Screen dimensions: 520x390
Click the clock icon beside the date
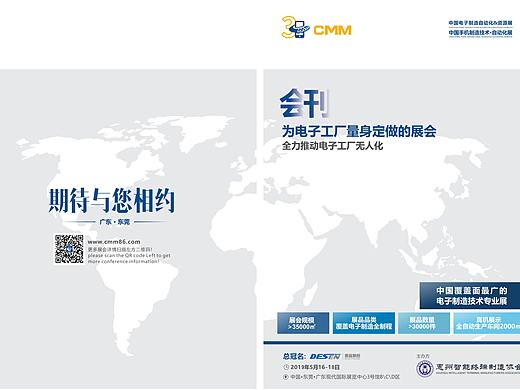[x=286, y=367]
